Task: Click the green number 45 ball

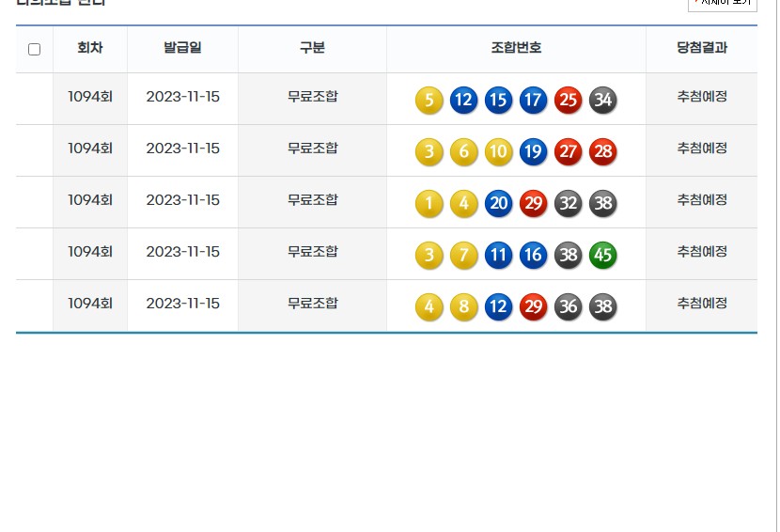Action: point(603,255)
